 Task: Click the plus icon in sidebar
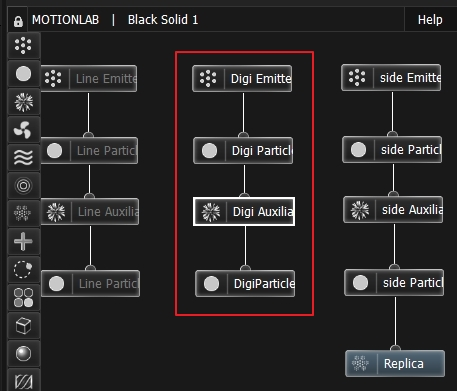(23, 241)
